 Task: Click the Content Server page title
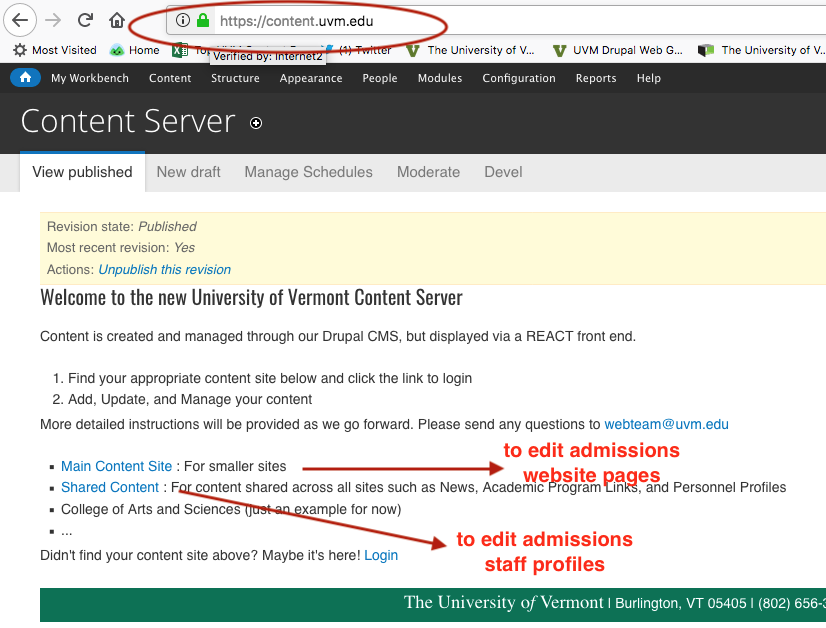[128, 121]
